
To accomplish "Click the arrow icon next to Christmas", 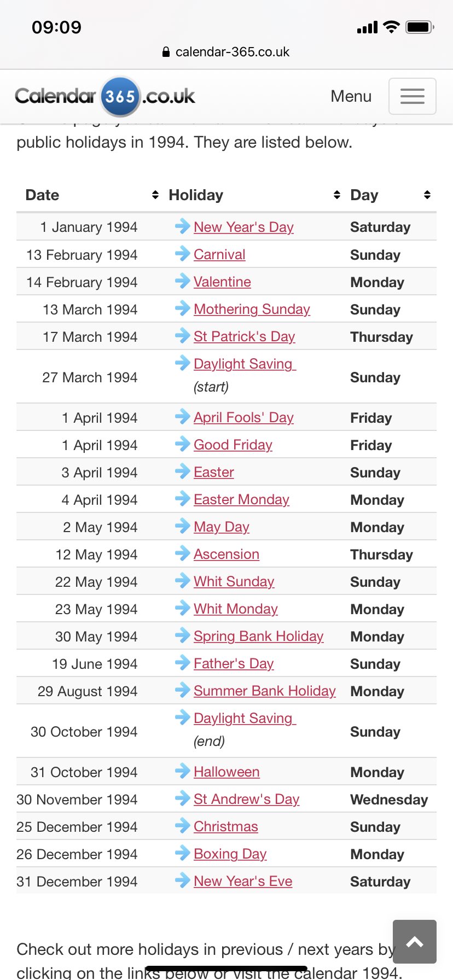I will (182, 825).
